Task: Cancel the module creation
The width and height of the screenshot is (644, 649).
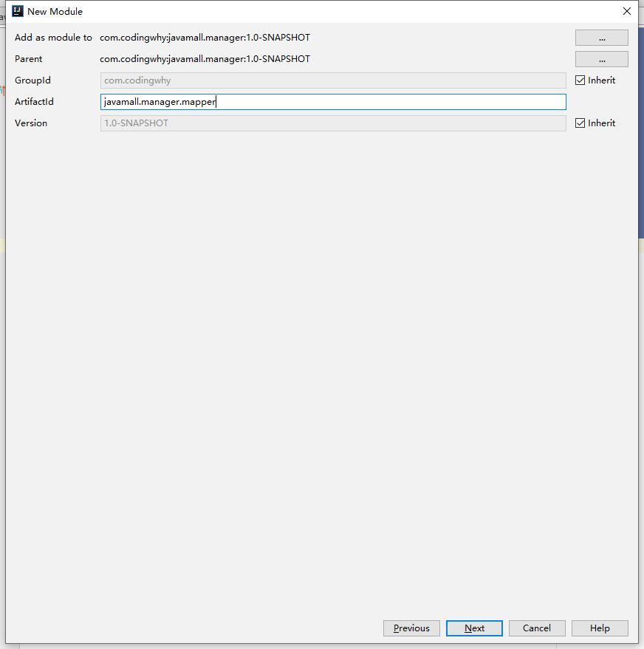Action: (536, 628)
